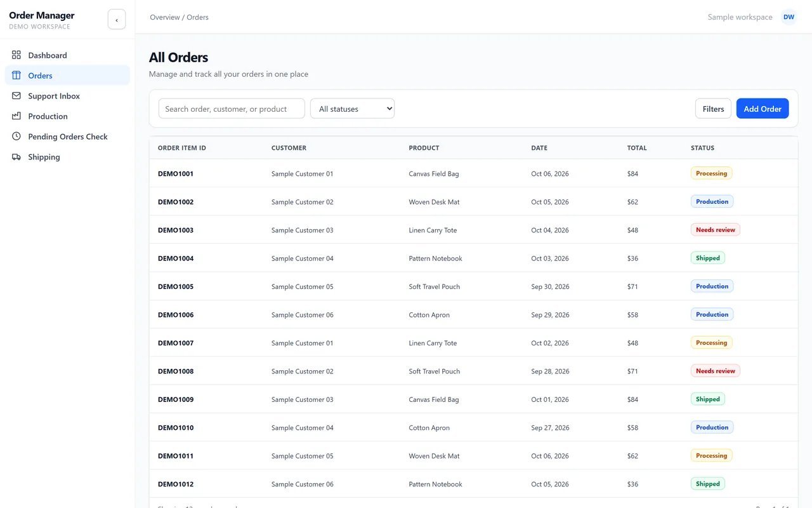Click Woven Desk Mat in row DEMO1011

pos(434,456)
